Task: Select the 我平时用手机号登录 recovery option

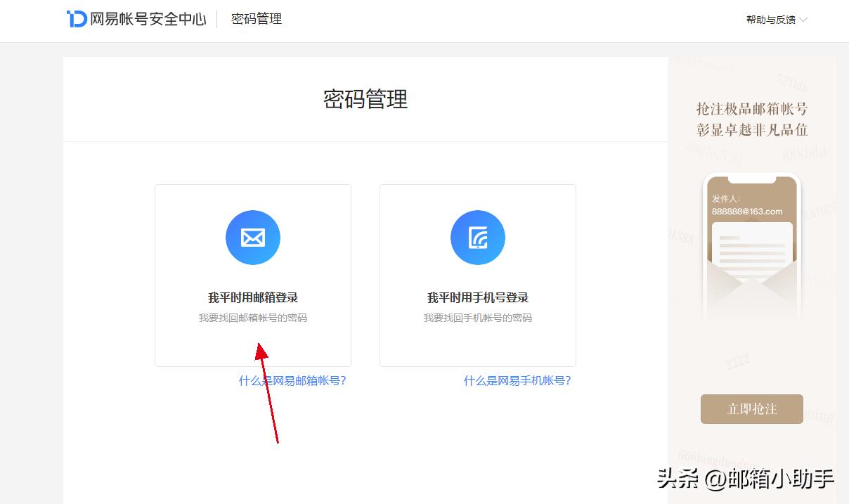Action: click(x=477, y=297)
